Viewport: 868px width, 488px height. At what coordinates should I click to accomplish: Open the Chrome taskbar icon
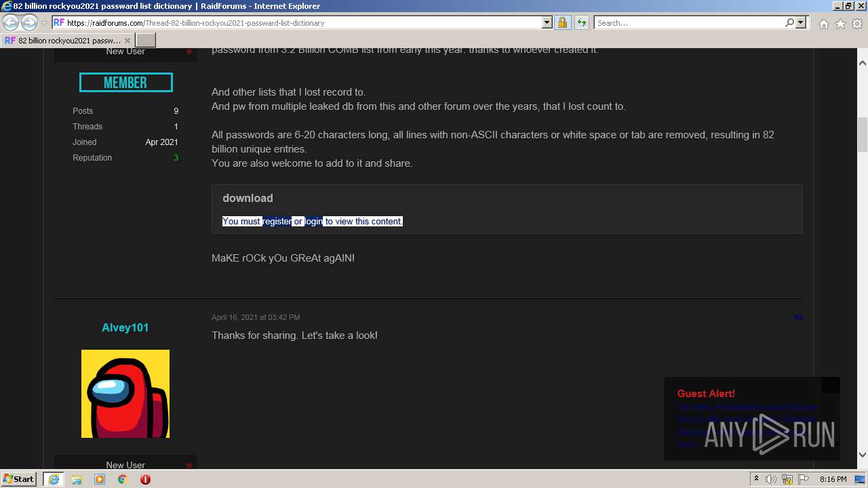(123, 479)
